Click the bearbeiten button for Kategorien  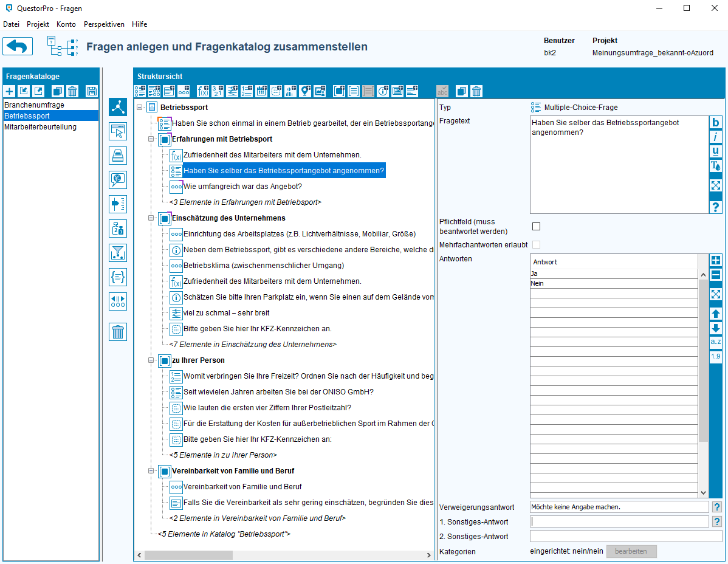(x=631, y=551)
